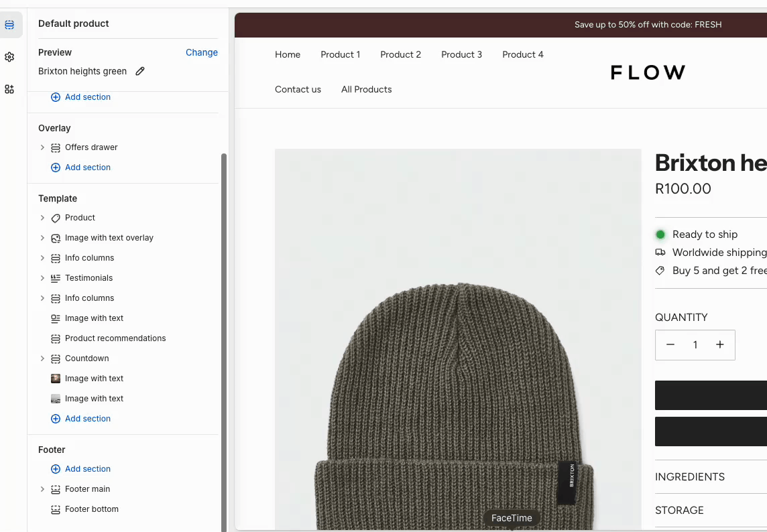Go to Home in store navigation
This screenshot has width=767, height=532.
288,54
